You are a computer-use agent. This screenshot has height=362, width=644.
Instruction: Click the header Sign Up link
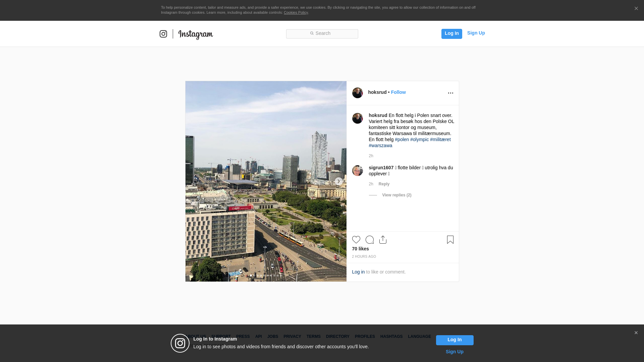tap(476, 33)
